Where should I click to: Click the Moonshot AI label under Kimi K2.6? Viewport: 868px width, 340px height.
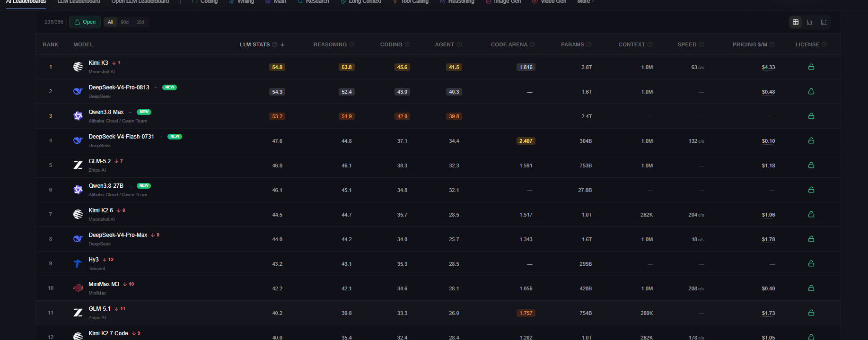102,219
